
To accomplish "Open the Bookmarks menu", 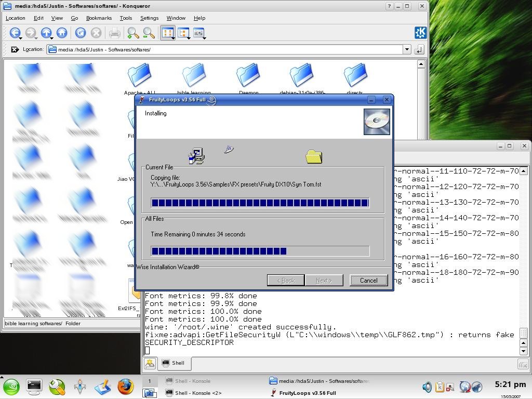I will pyautogui.click(x=99, y=18).
